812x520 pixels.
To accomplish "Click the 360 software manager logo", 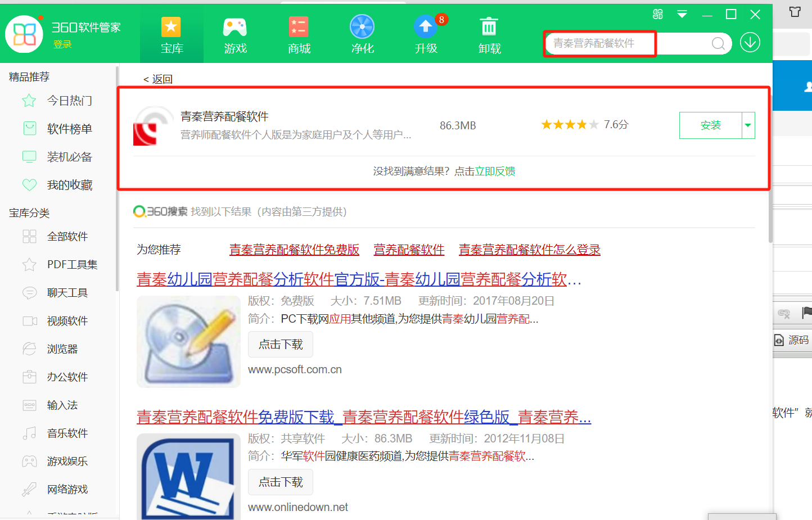I will pyautogui.click(x=24, y=34).
